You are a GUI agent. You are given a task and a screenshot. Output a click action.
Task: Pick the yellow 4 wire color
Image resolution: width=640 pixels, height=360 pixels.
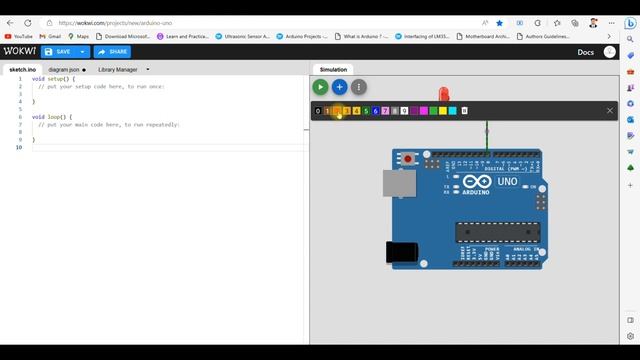[x=356, y=111]
